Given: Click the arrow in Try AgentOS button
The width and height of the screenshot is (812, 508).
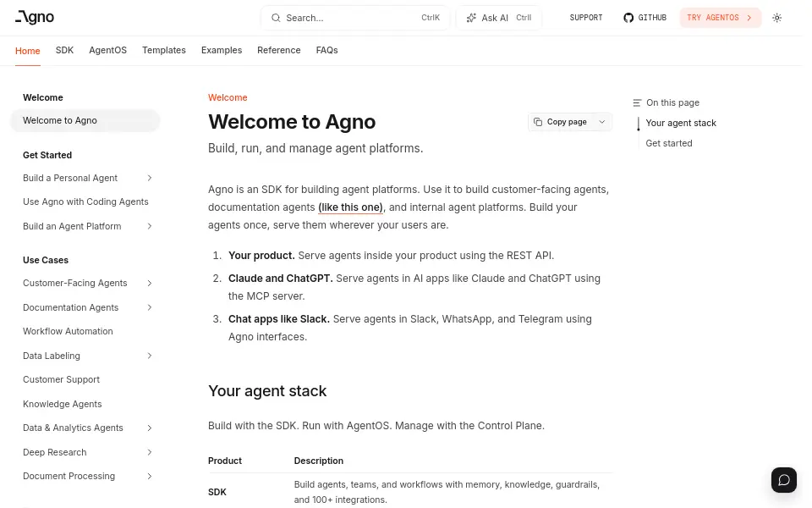Looking at the screenshot, I should click(749, 18).
